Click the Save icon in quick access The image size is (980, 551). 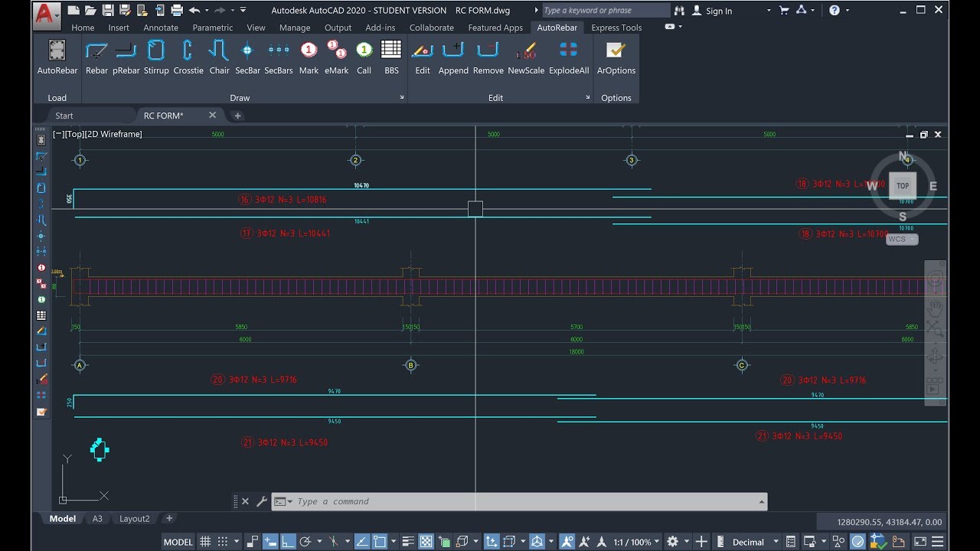[108, 11]
